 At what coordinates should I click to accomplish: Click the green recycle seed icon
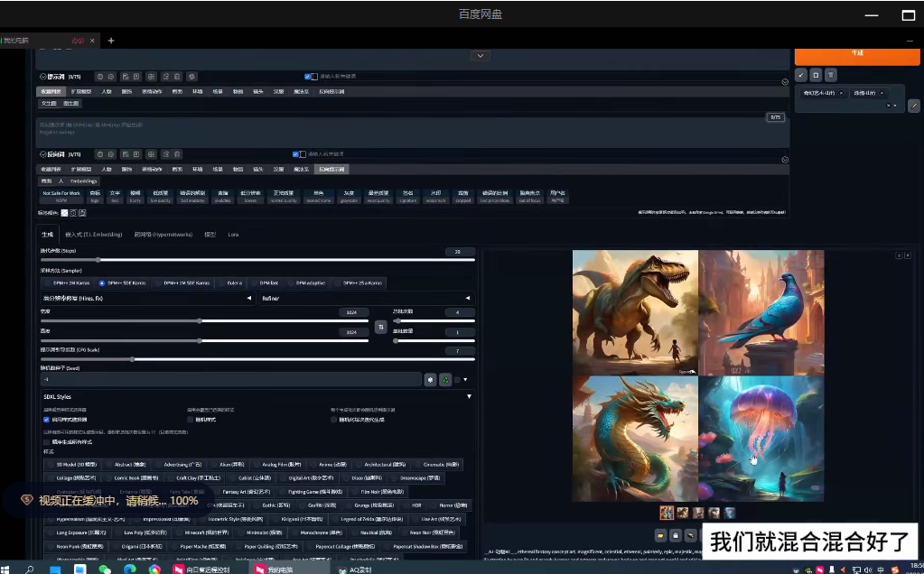point(445,380)
